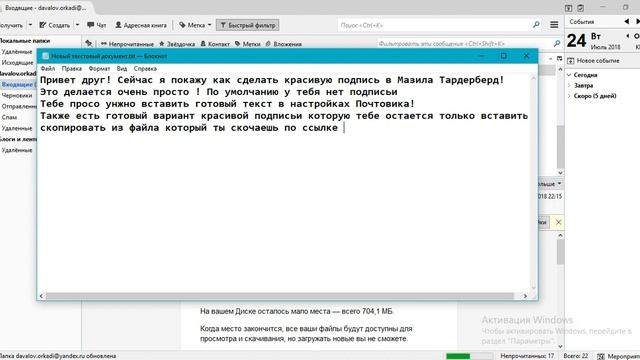This screenshot has width=640, height=360.
Task: Open the Thunderbird hamburger menu
Action: click(554, 25)
